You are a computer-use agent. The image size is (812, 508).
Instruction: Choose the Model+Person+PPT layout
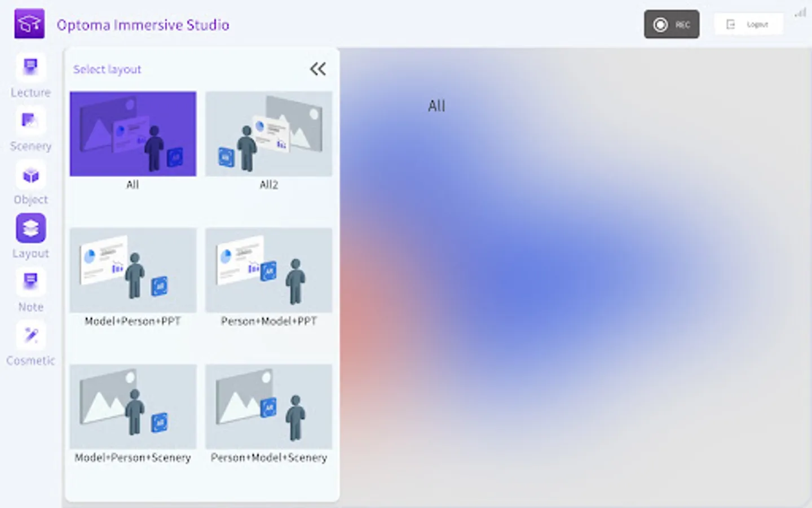[x=133, y=270]
